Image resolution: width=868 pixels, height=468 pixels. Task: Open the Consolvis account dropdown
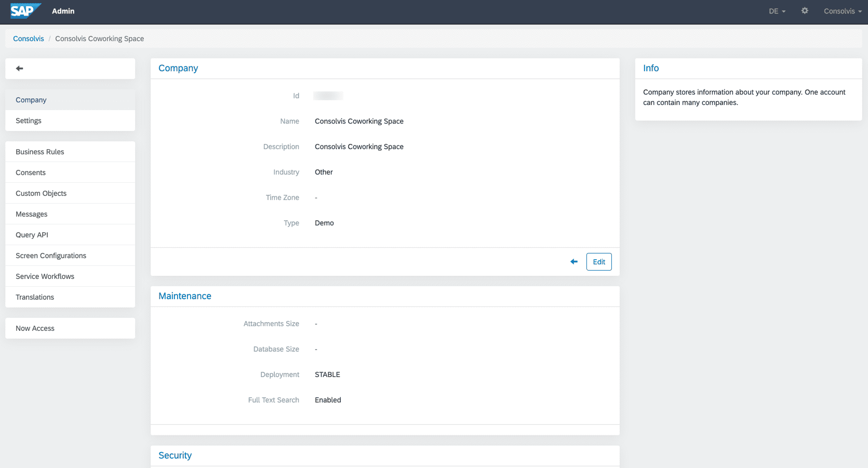click(x=843, y=11)
